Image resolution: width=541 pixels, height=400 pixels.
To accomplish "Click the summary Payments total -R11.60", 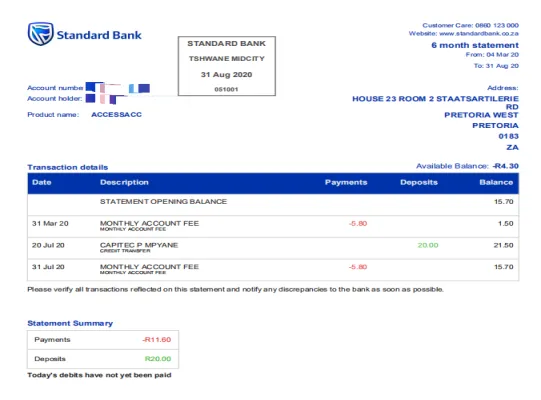I will click(x=157, y=340).
